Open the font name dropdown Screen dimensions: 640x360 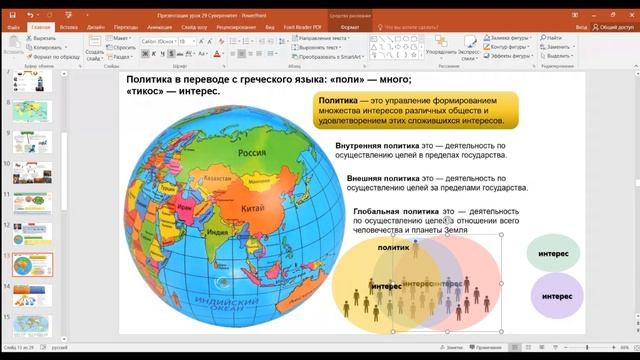176,42
